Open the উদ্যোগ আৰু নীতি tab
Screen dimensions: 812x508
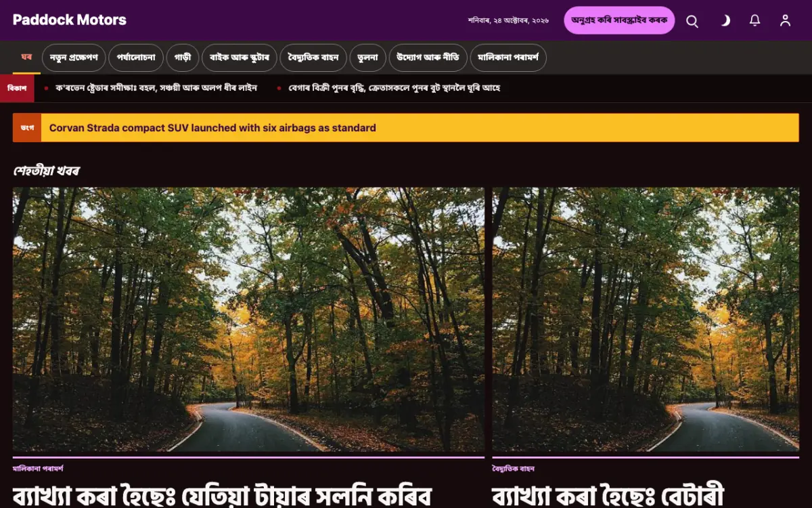tap(428, 58)
